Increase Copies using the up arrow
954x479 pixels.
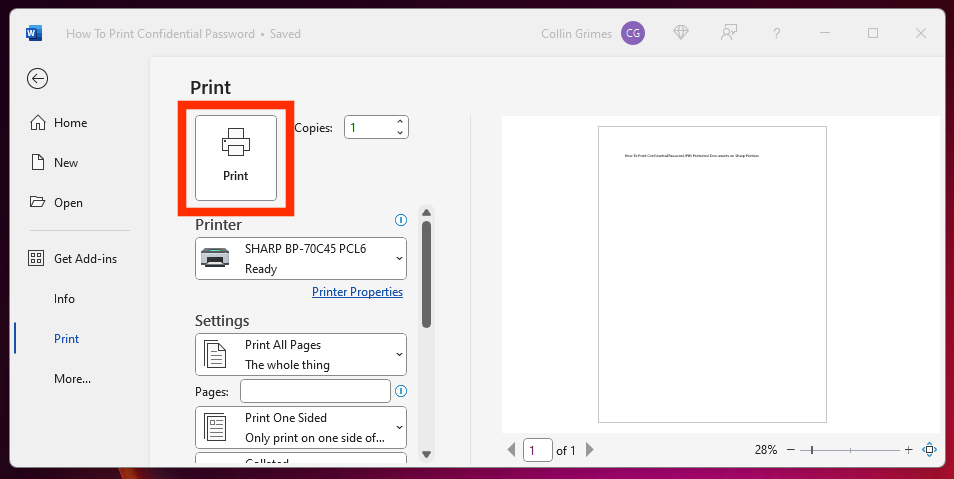point(400,122)
